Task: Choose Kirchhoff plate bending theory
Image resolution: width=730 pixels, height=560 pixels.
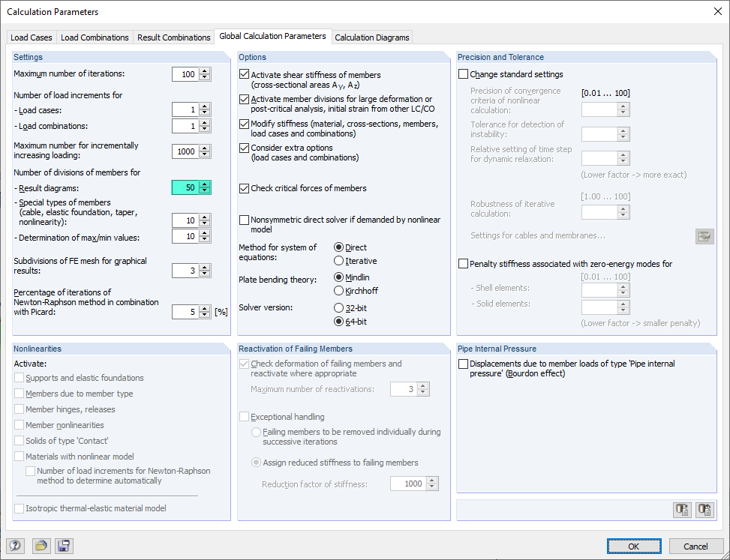Action: click(x=338, y=290)
